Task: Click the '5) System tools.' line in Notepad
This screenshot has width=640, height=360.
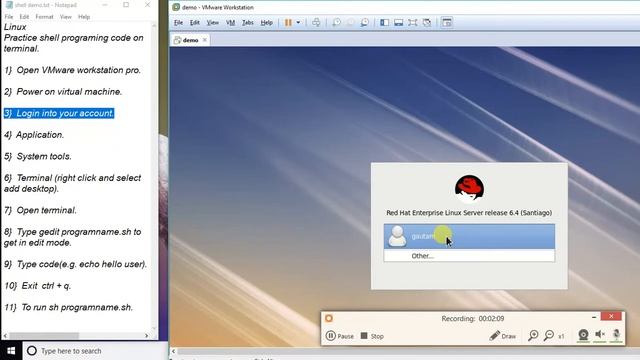Action: point(38,156)
